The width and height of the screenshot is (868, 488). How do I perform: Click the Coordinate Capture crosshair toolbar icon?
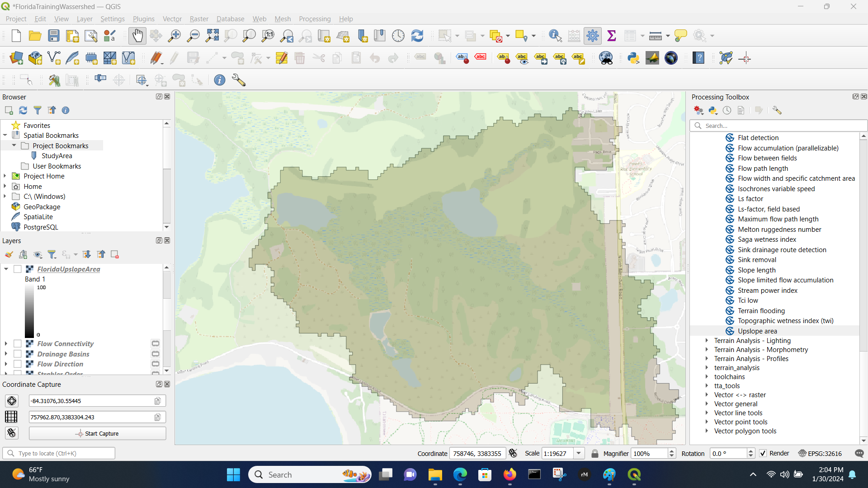(745, 58)
